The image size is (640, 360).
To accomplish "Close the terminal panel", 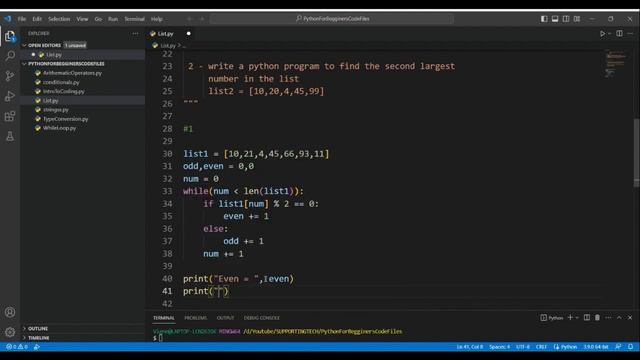I will [630, 318].
